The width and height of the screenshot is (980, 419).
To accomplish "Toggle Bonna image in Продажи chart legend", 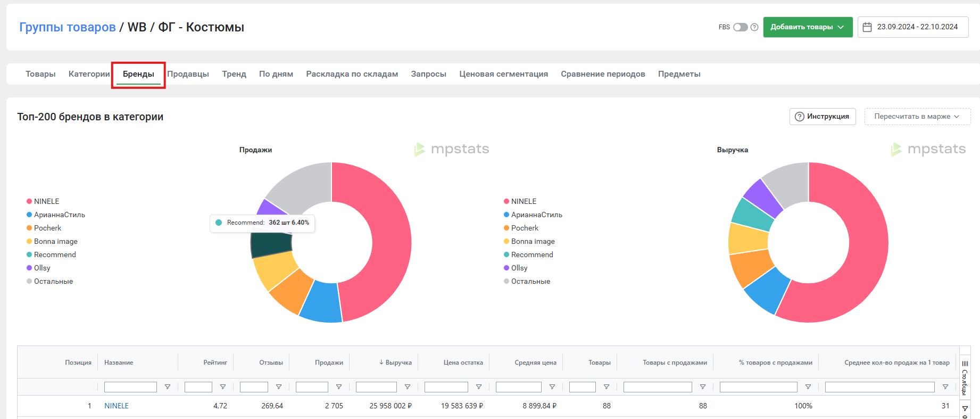I will tap(52, 241).
